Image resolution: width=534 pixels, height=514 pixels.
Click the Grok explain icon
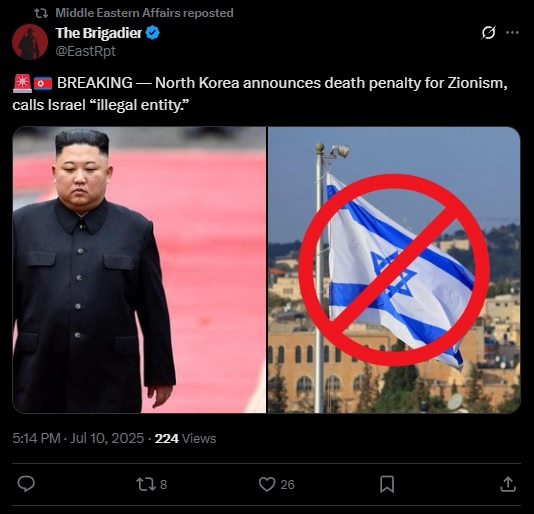click(488, 33)
